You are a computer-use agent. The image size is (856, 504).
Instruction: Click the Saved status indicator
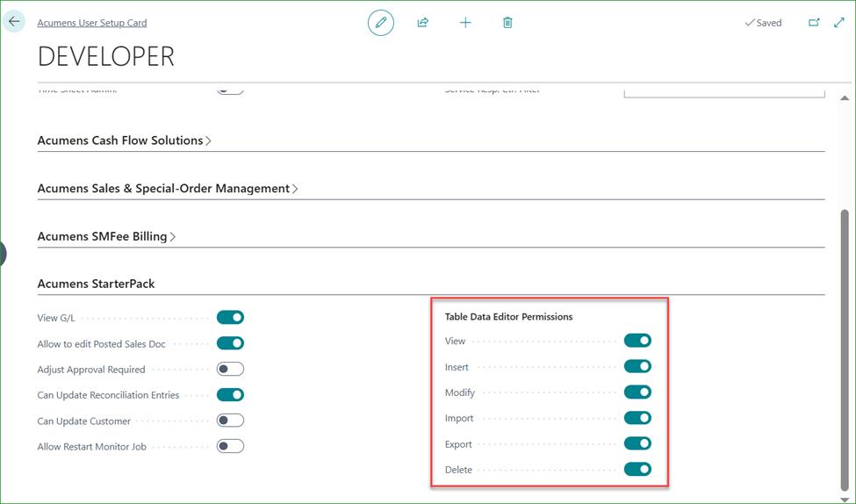point(763,23)
